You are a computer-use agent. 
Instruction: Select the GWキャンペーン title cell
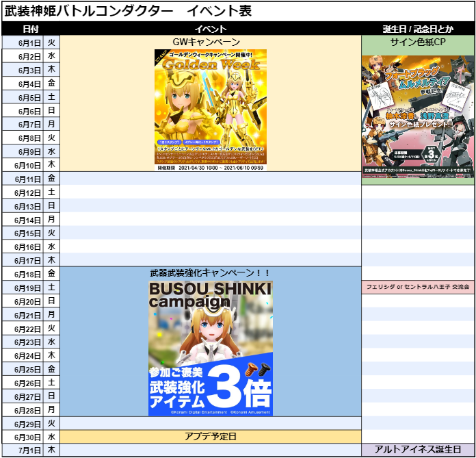tap(211, 42)
